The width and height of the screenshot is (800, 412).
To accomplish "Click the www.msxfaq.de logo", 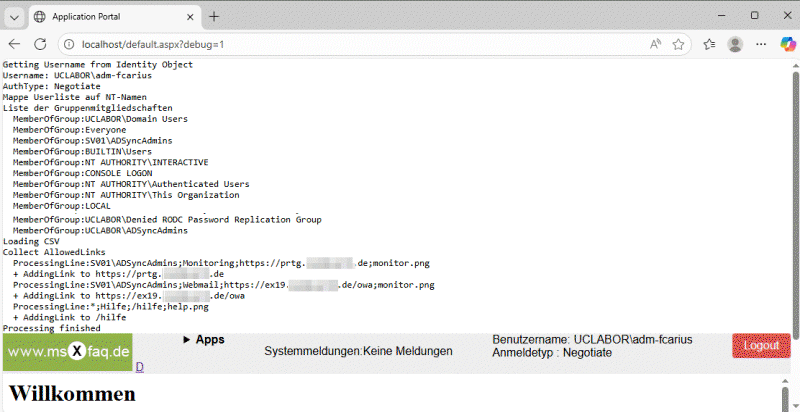I will point(68,351).
